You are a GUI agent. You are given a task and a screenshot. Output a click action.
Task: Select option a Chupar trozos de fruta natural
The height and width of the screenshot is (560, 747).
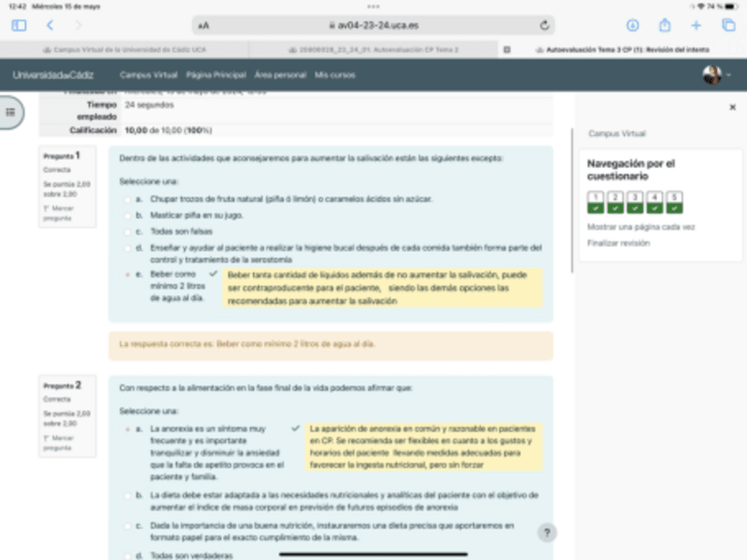coord(127,200)
